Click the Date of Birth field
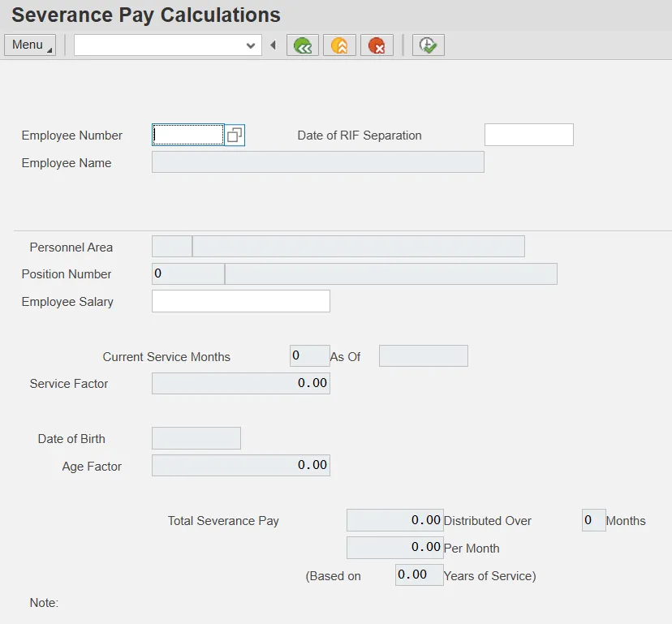 (196, 438)
